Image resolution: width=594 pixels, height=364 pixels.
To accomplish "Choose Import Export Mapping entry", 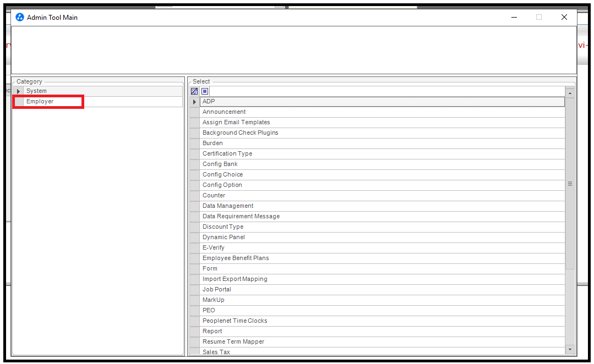I will [x=382, y=279].
